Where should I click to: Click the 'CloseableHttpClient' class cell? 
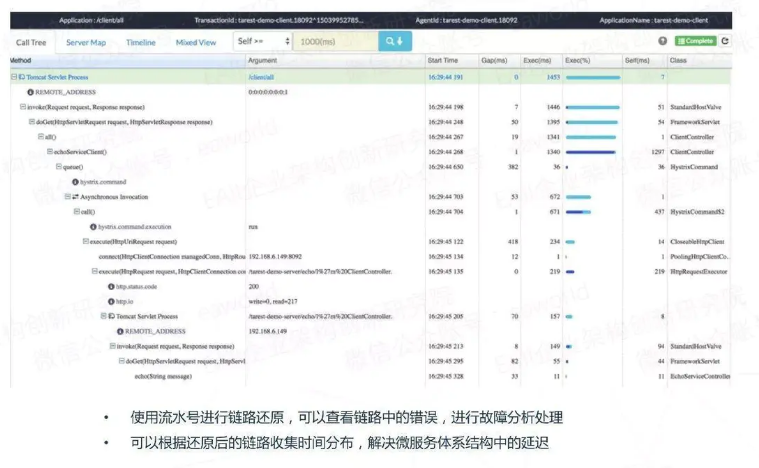(697, 242)
